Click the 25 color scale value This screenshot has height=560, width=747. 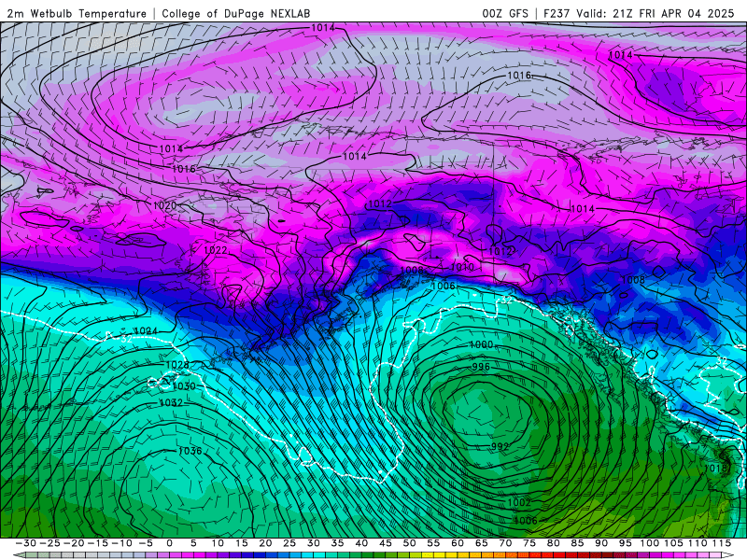pyautogui.click(x=289, y=543)
